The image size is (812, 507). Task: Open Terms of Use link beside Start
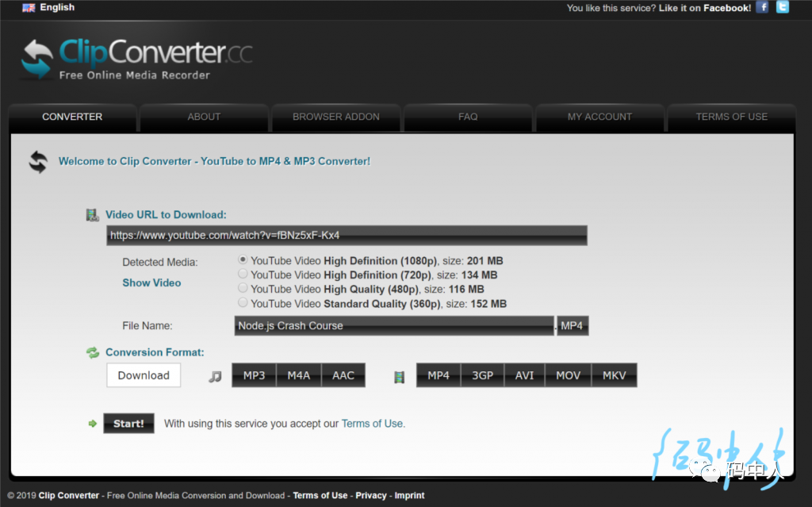(x=372, y=424)
